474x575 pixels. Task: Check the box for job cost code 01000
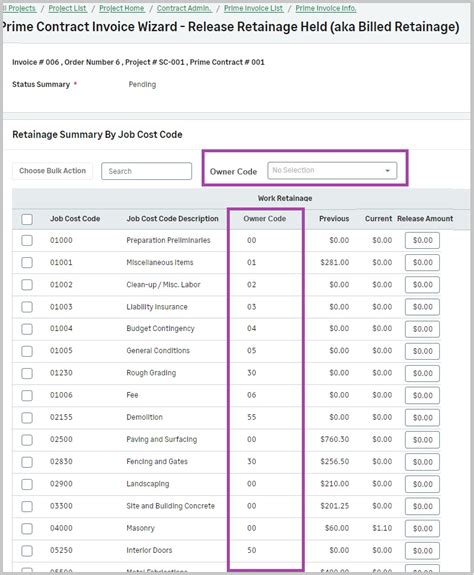pos(27,241)
